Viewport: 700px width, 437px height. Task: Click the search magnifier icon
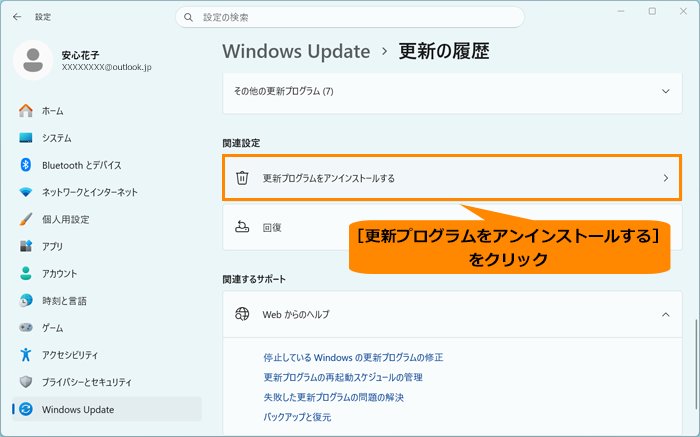(x=188, y=17)
